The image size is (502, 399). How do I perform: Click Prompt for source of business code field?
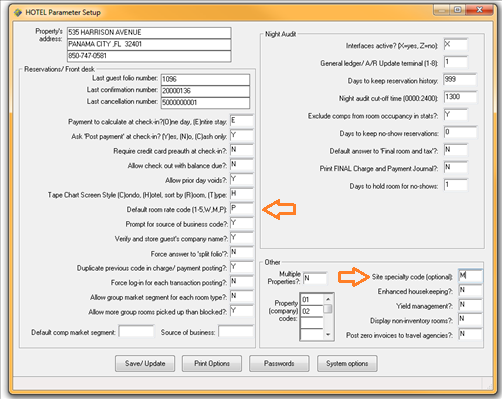242,223
